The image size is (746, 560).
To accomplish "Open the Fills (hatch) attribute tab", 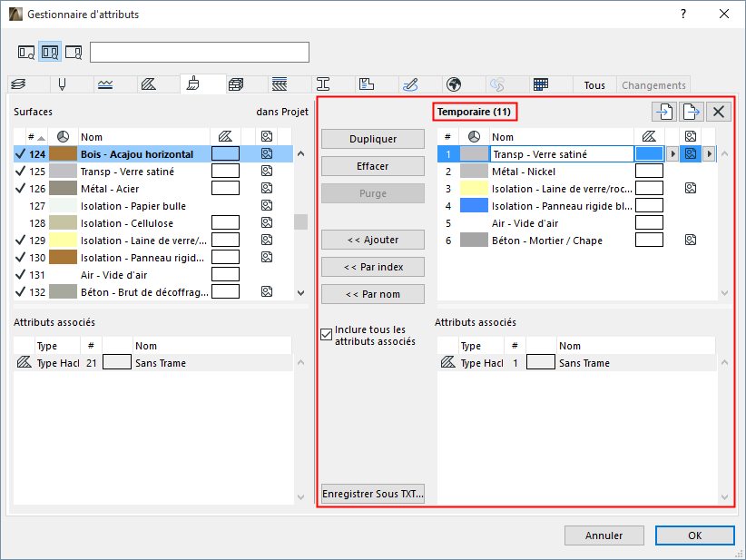I will click(149, 84).
